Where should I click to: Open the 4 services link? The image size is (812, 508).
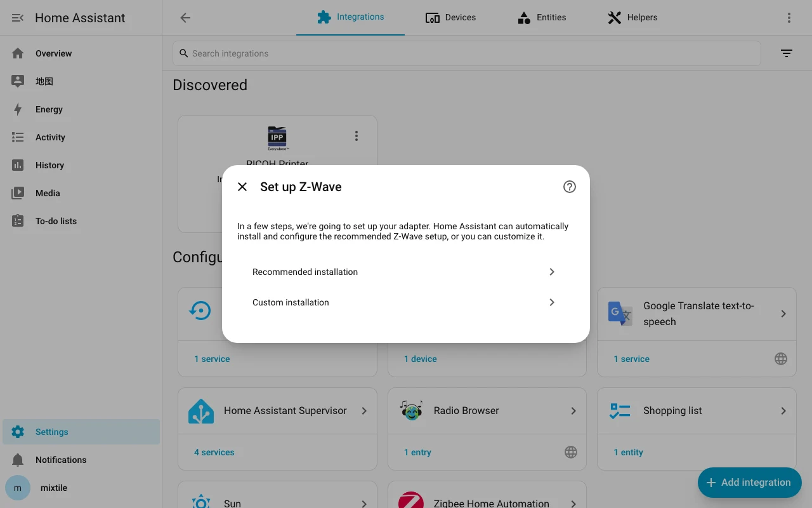tap(214, 452)
